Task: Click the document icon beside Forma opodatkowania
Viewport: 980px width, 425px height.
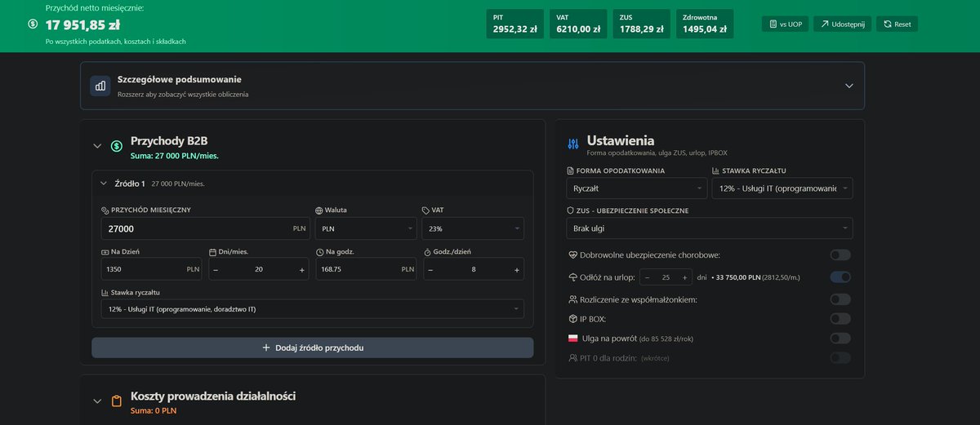Action: pos(570,171)
